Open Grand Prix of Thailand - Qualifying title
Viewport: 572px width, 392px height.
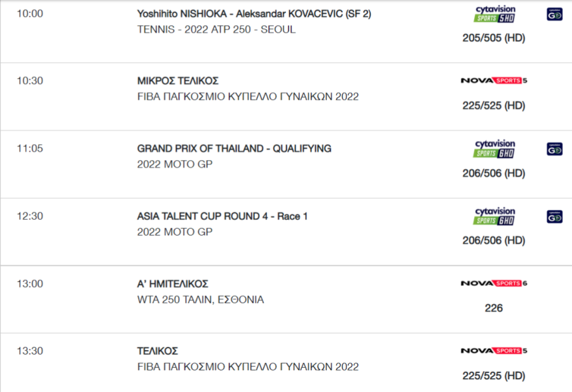[x=234, y=149]
